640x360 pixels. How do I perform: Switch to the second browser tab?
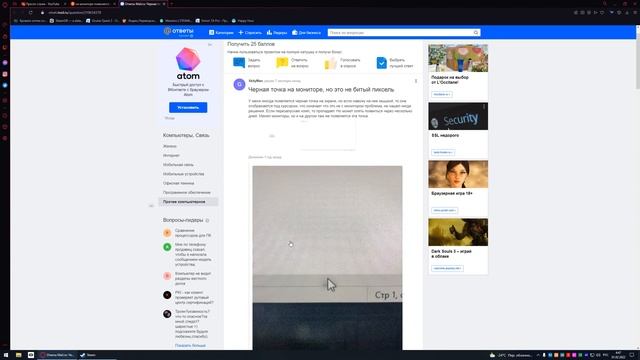(92, 4)
